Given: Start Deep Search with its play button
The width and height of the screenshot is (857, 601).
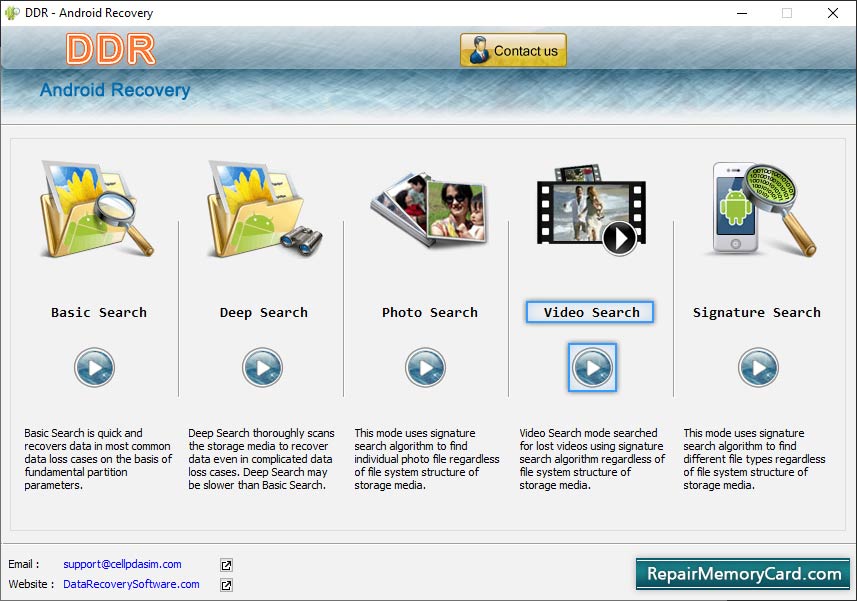Looking at the screenshot, I should pos(262,368).
